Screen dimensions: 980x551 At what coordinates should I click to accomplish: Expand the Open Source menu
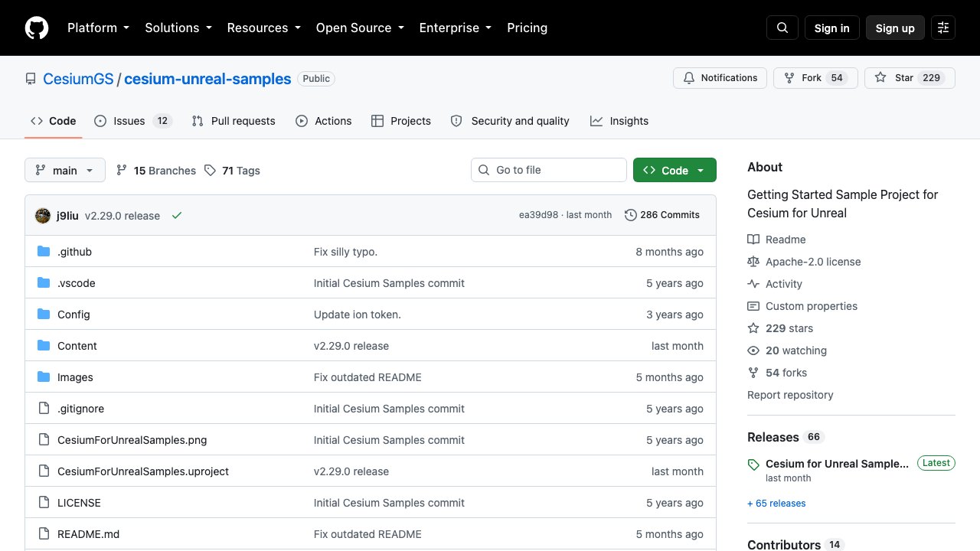[x=359, y=28]
